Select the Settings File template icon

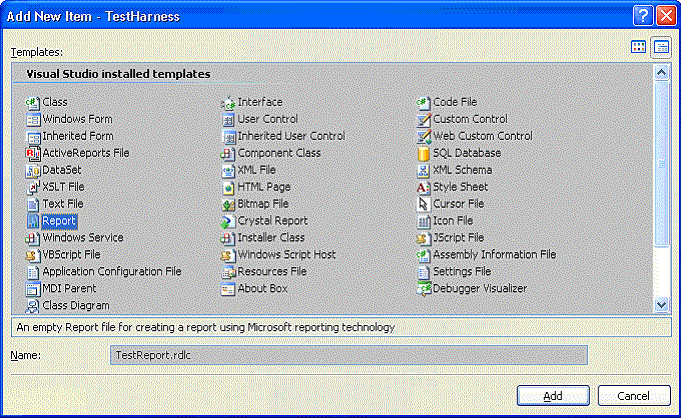[423, 272]
